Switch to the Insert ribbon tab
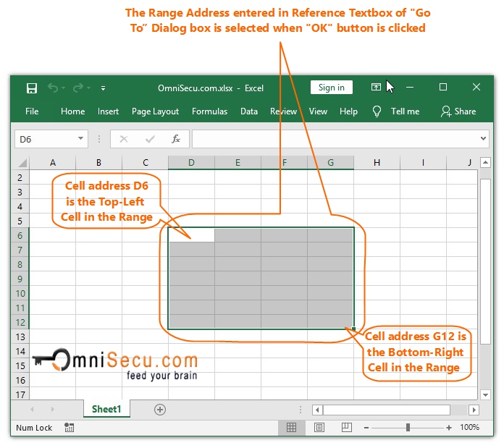The width and height of the screenshot is (504, 448). (x=108, y=111)
